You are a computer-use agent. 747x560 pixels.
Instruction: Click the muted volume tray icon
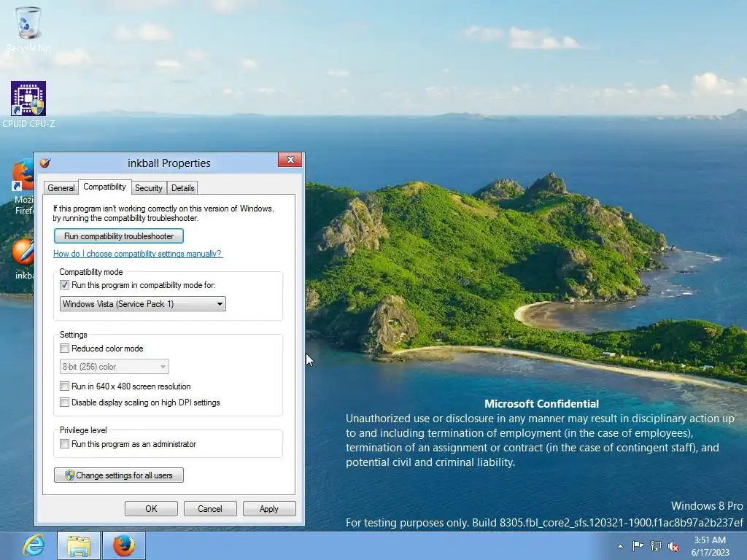673,546
